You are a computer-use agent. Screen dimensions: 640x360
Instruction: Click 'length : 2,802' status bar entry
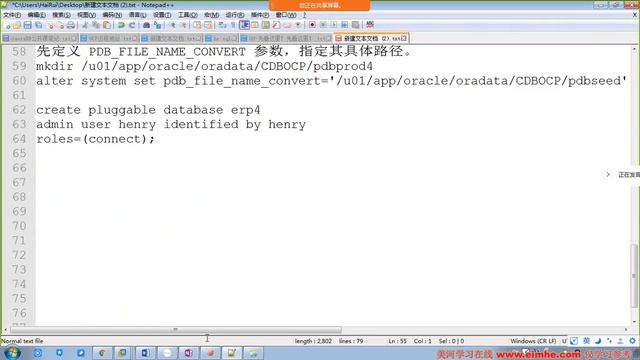pos(313,341)
